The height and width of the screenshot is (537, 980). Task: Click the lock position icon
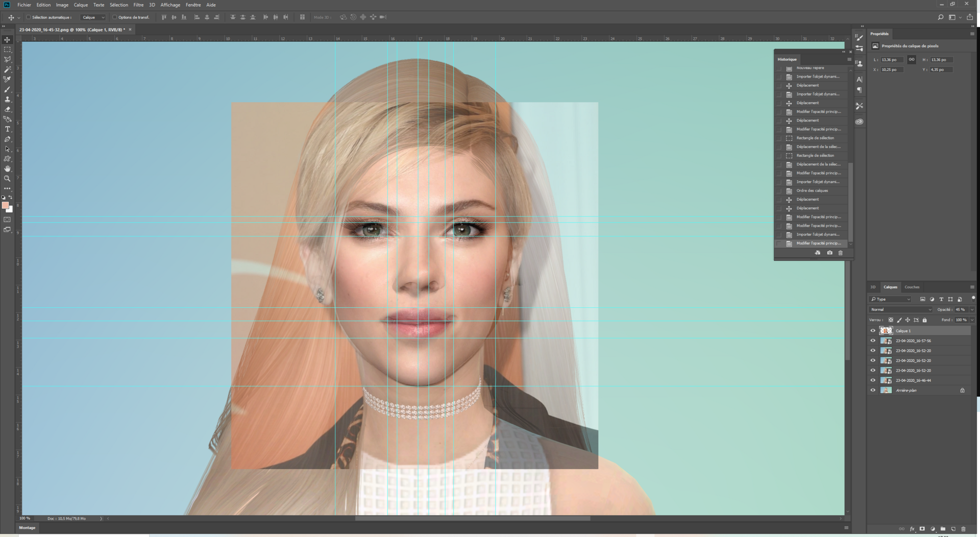click(x=908, y=320)
